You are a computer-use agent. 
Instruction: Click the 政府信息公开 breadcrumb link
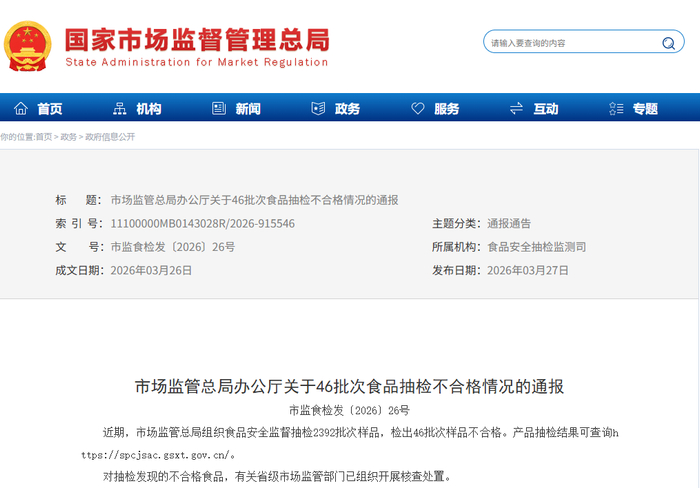(x=110, y=137)
